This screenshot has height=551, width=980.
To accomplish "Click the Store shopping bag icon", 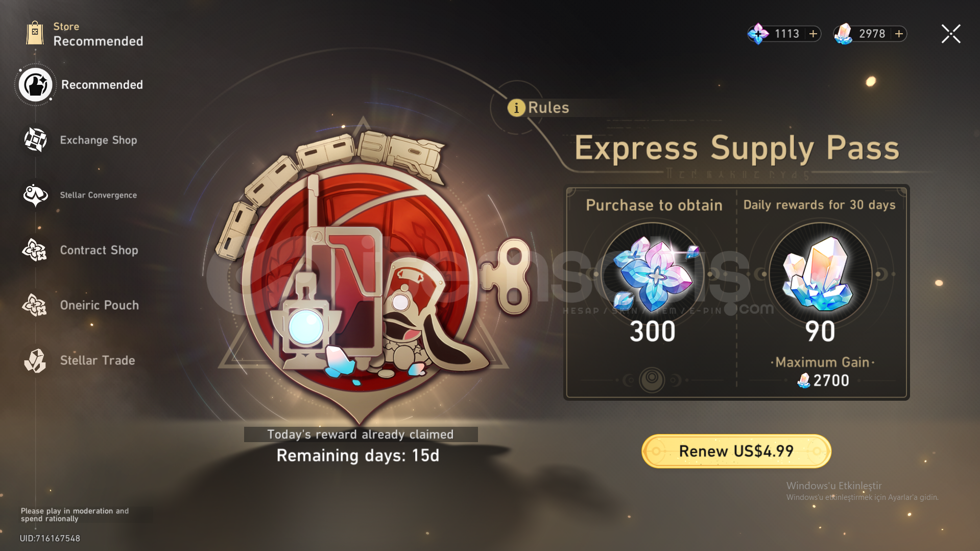I will tap(35, 34).
